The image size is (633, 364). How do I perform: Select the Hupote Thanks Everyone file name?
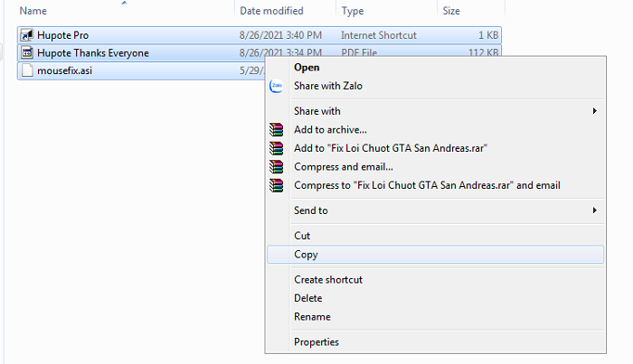tap(93, 52)
